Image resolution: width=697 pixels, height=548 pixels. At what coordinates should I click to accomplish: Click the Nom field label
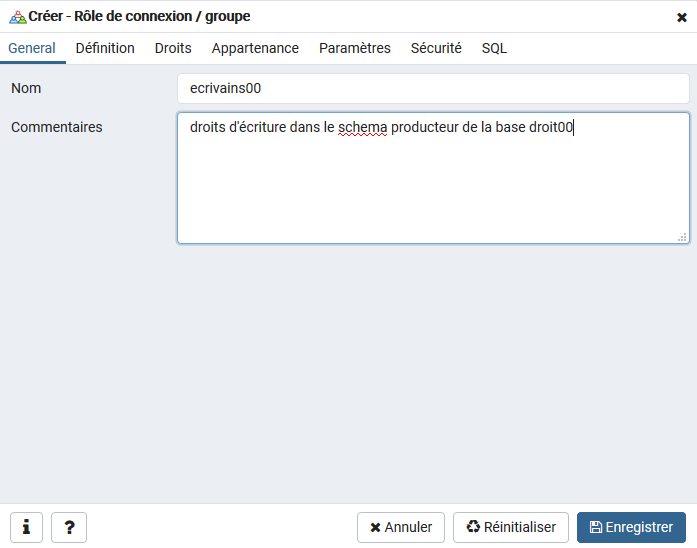point(26,88)
